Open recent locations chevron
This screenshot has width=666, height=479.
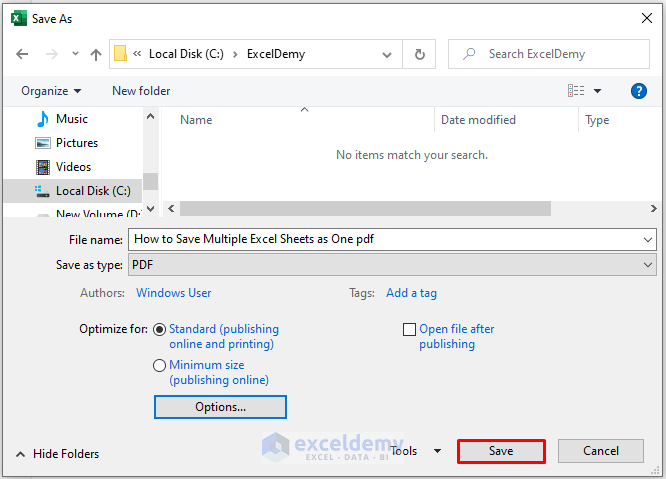(75, 54)
